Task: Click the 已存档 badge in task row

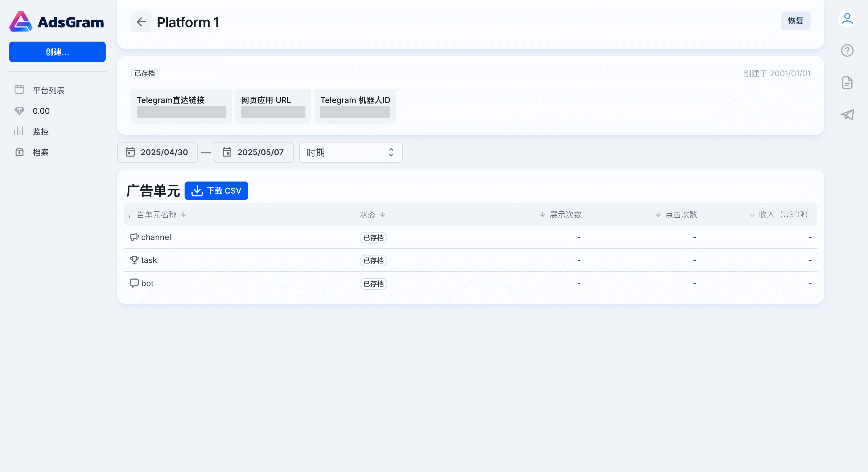Action: click(x=373, y=261)
